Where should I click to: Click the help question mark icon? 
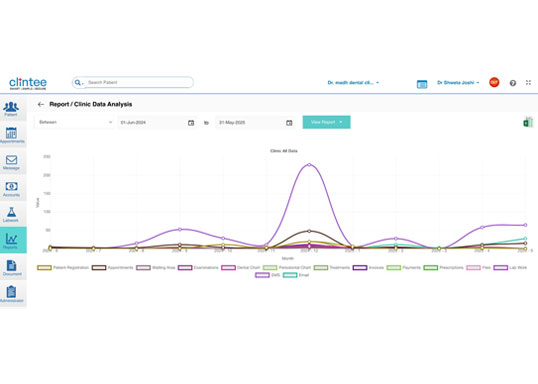coord(513,83)
